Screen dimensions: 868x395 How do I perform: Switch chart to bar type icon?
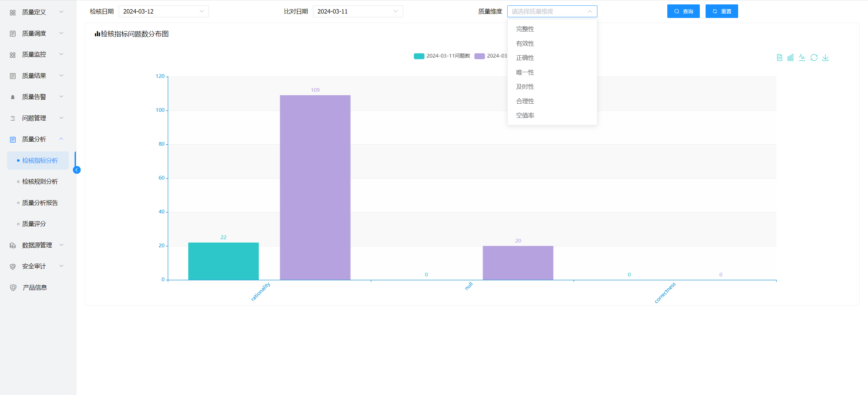(790, 58)
